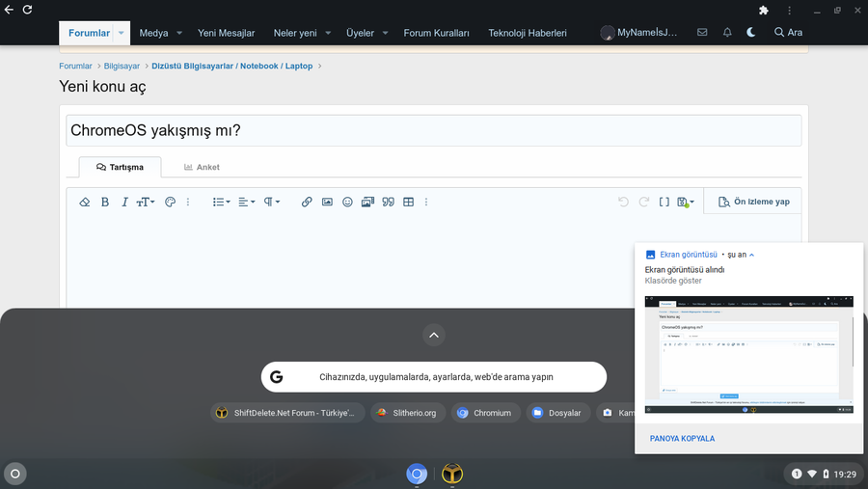The height and width of the screenshot is (489, 868).
Task: Undo last editor action
Action: point(623,203)
